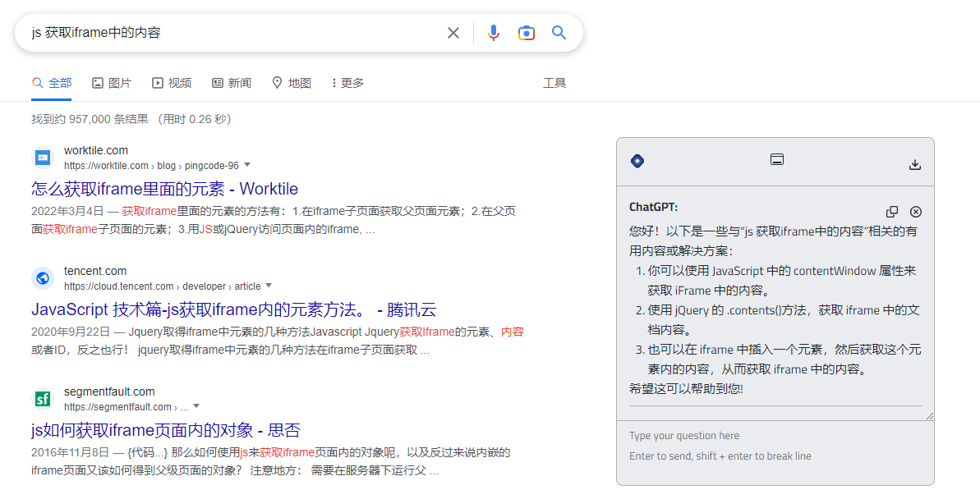
Task: Open js如何获取iframe页面内的对象 - 思否 link
Action: click(166, 430)
